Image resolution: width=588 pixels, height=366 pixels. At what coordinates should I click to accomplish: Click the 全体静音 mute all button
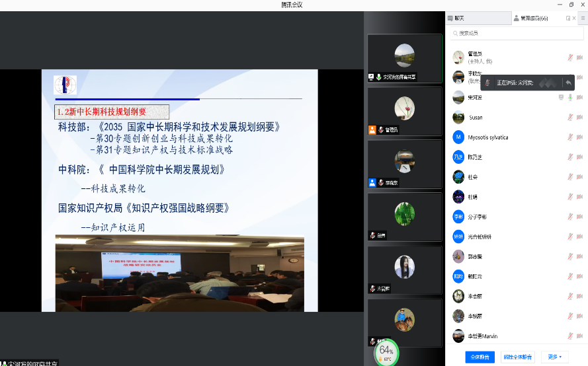point(480,357)
